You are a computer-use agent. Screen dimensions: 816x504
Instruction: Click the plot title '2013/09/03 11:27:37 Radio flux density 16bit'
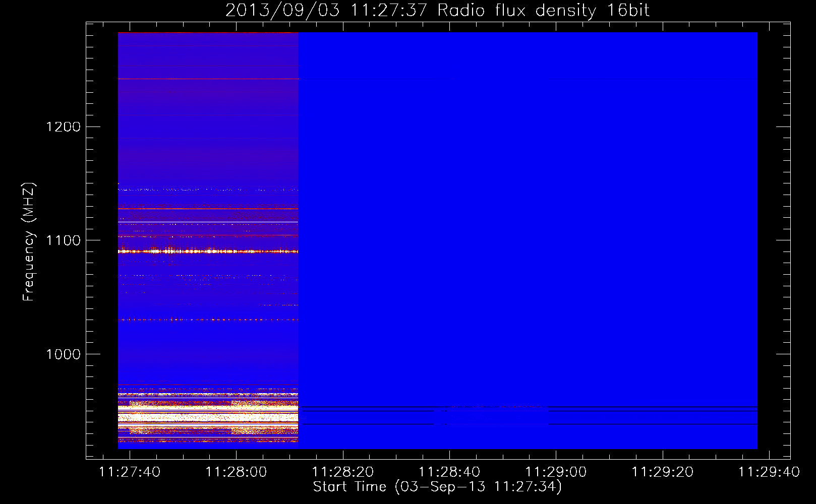(437, 11)
